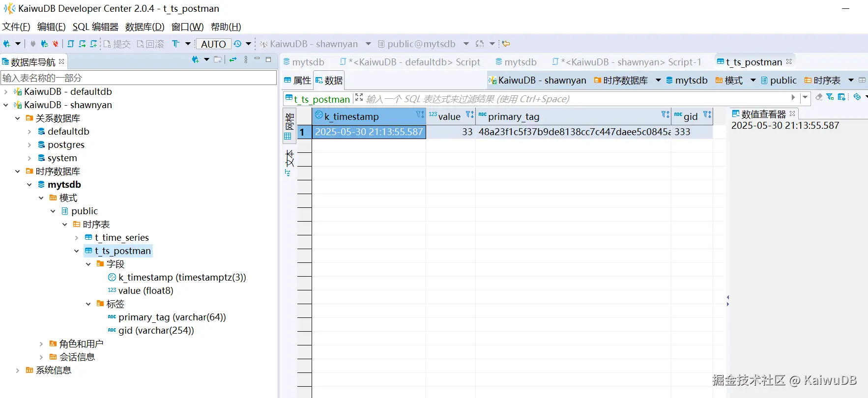
Task: Click the table name filter input field
Action: pos(139,78)
